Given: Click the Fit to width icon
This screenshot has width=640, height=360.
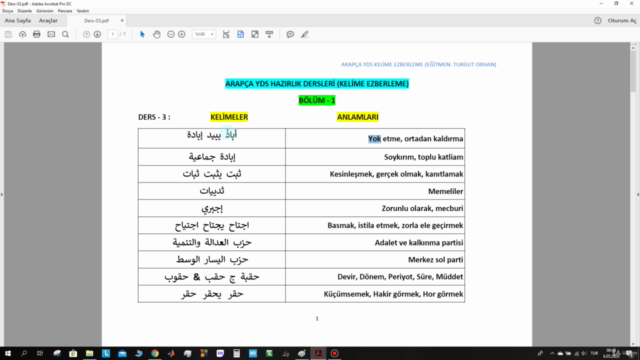Looking at the screenshot, I should point(226,34).
